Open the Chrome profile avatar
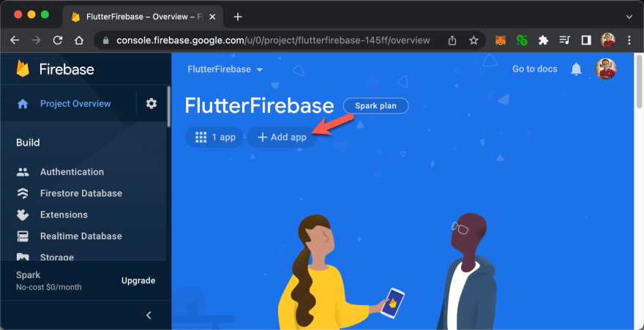 608,40
